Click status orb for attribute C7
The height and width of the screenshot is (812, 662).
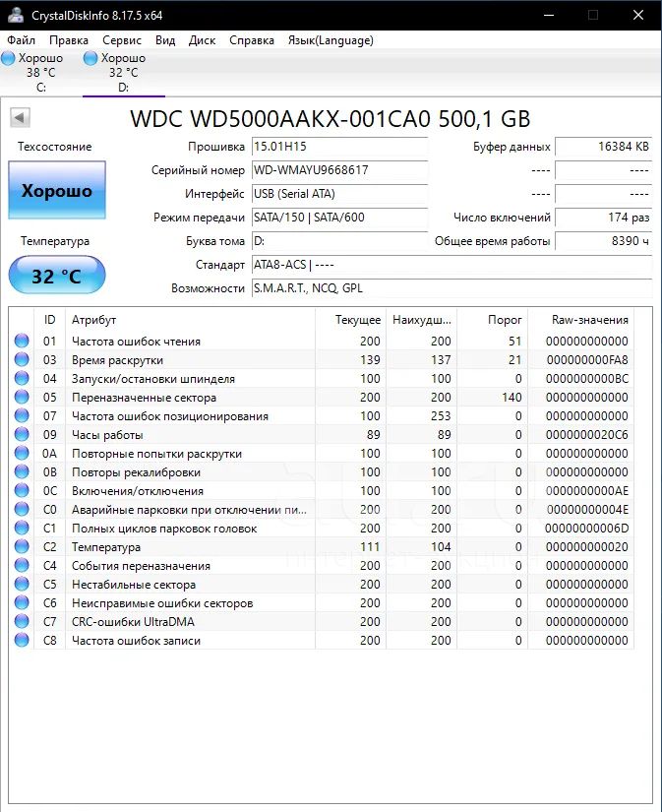click(22, 621)
